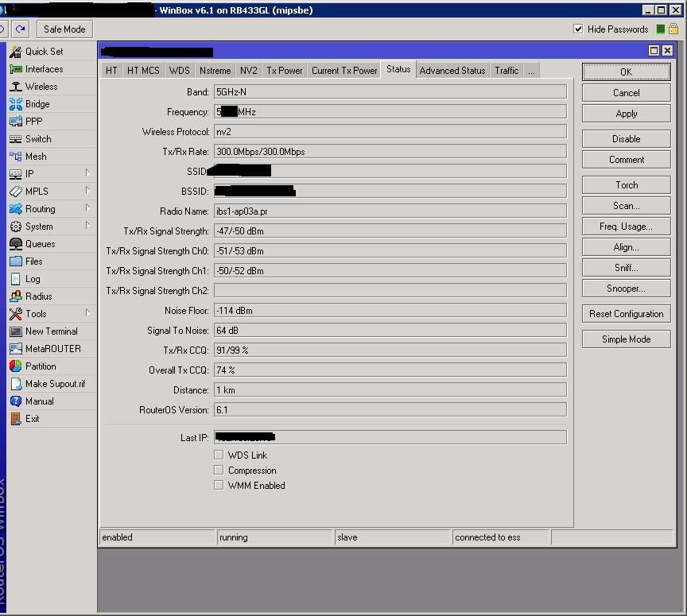Click the Apply button

(x=626, y=114)
